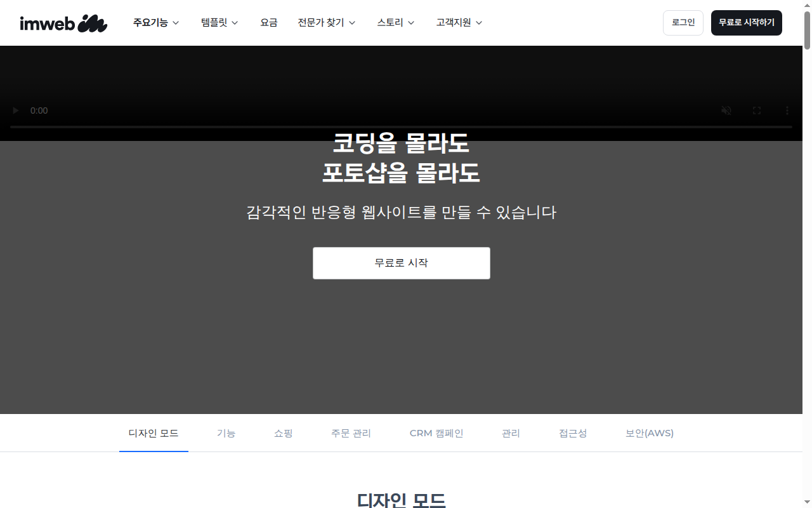Click the video 0:00 timestamp
Viewport: 812px width, 508px height.
click(39, 110)
